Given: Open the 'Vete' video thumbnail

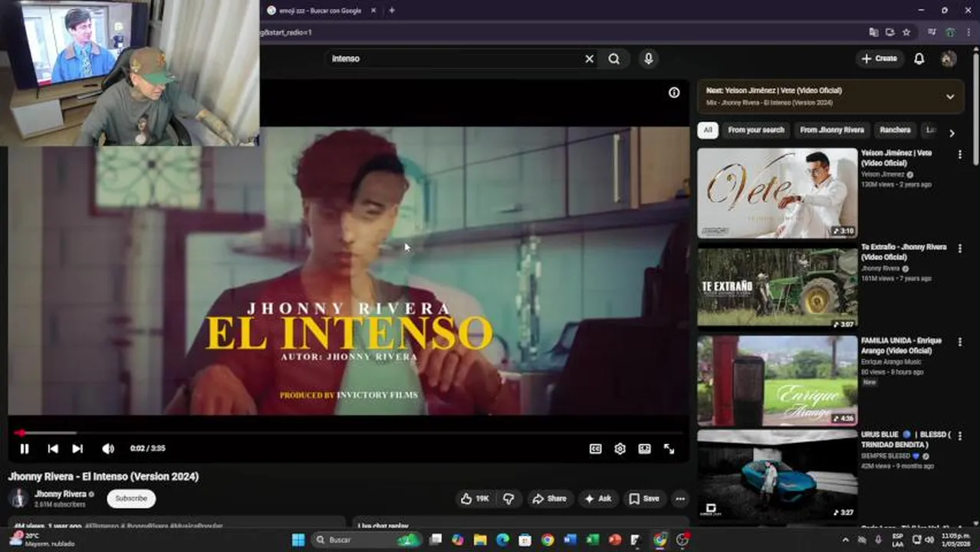Looking at the screenshot, I should point(778,193).
